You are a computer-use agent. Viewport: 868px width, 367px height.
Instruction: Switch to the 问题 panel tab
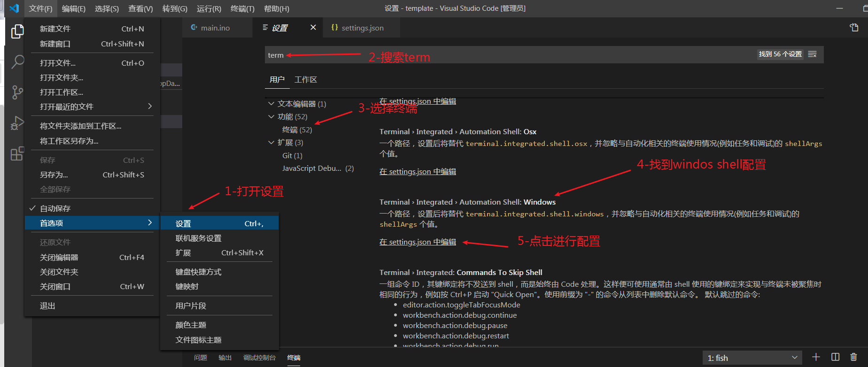point(201,358)
